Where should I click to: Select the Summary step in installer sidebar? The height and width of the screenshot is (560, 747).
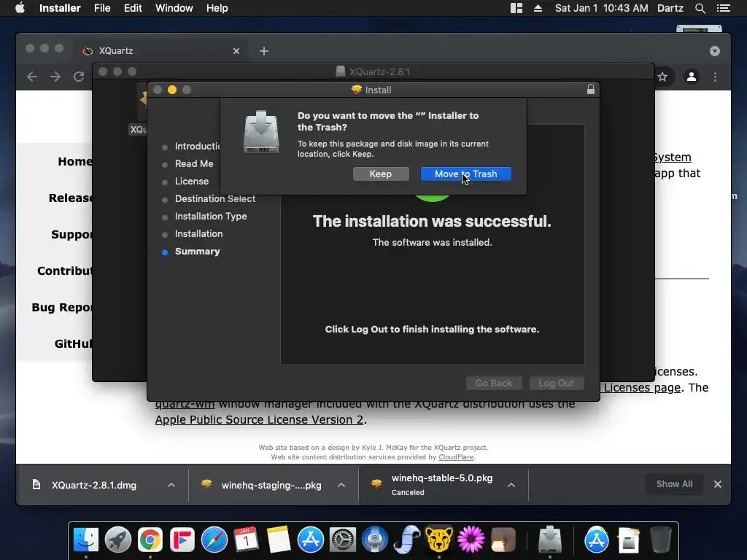click(197, 252)
